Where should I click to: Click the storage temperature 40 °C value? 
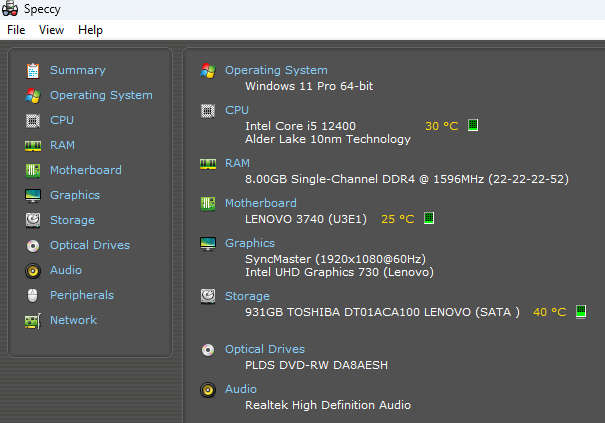click(x=550, y=312)
